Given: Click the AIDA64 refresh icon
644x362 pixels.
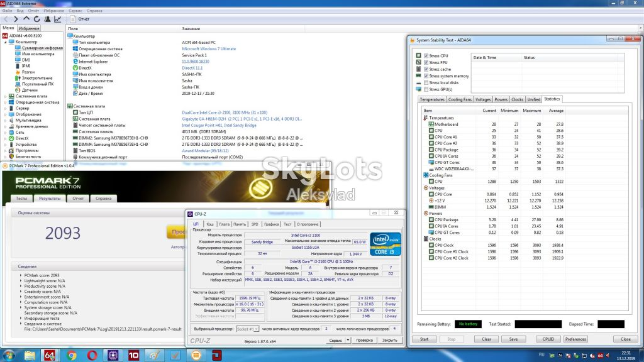Looking at the screenshot, I should pyautogui.click(x=37, y=19).
